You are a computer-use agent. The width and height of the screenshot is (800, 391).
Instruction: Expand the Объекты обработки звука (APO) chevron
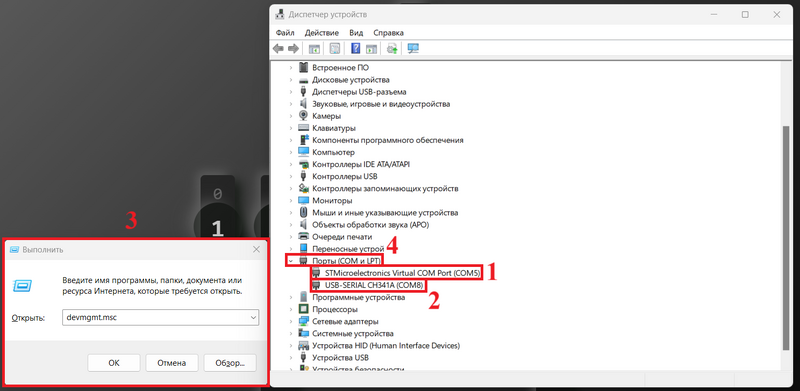pos(291,225)
